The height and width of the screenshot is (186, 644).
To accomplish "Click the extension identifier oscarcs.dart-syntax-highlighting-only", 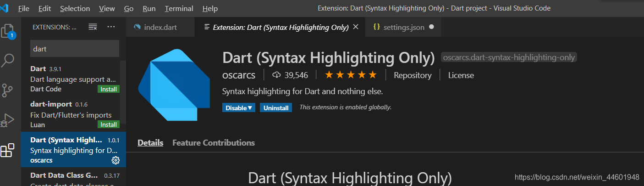I will pyautogui.click(x=509, y=57).
